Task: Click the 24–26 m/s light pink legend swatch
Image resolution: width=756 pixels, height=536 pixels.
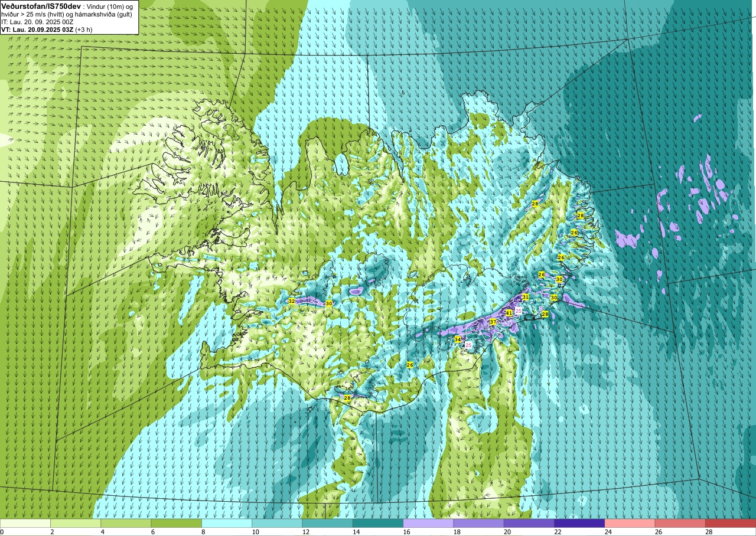Action: tap(630, 523)
